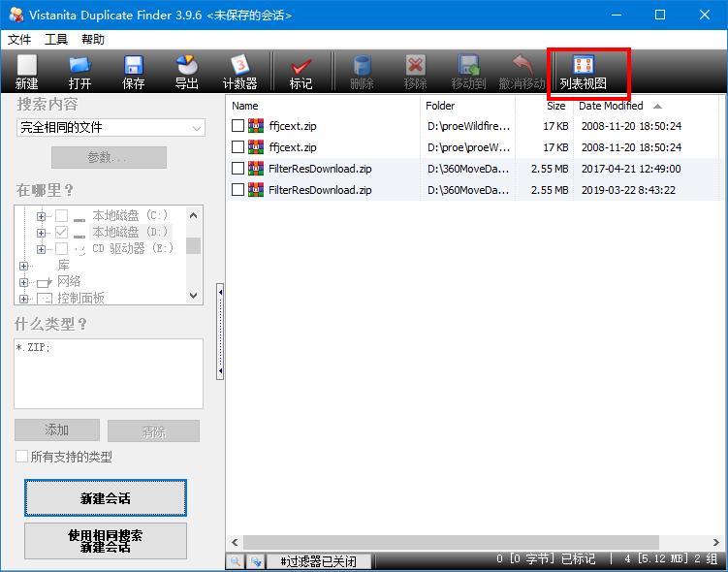Expand the 网络 tree node
Viewport: 728px width, 572px height.
click(x=23, y=282)
